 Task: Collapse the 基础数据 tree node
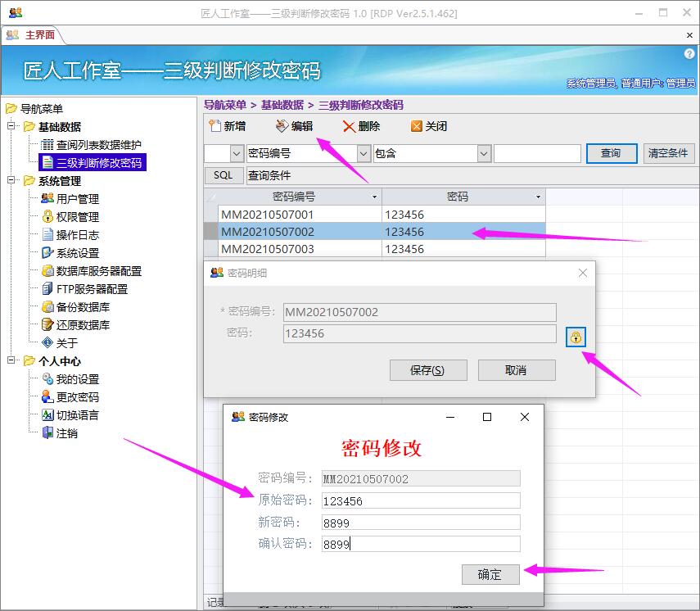pos(11,126)
